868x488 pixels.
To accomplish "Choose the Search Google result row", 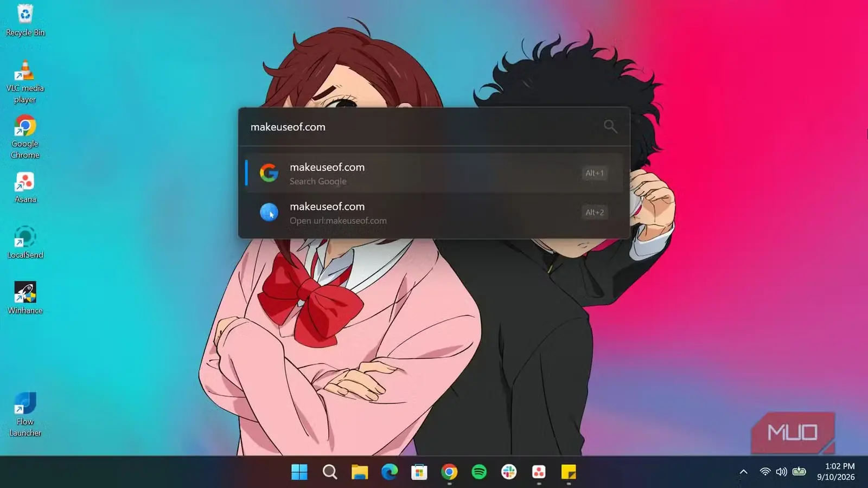I will pyautogui.click(x=434, y=173).
